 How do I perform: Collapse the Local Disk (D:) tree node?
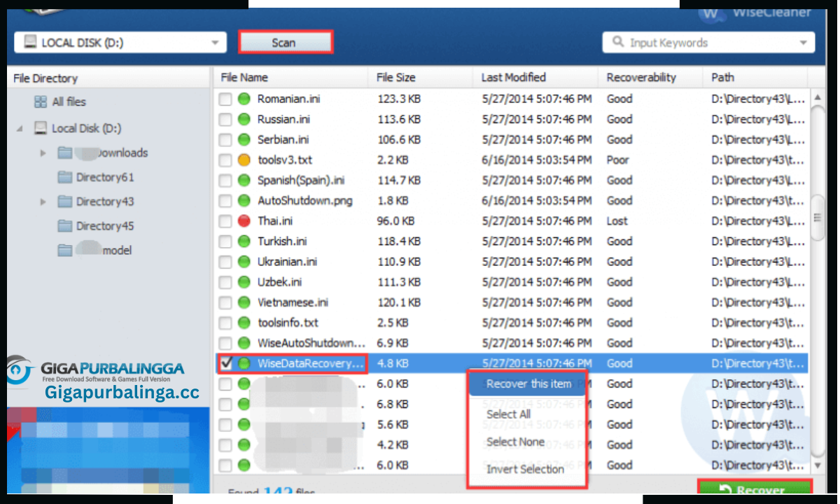[x=19, y=129]
